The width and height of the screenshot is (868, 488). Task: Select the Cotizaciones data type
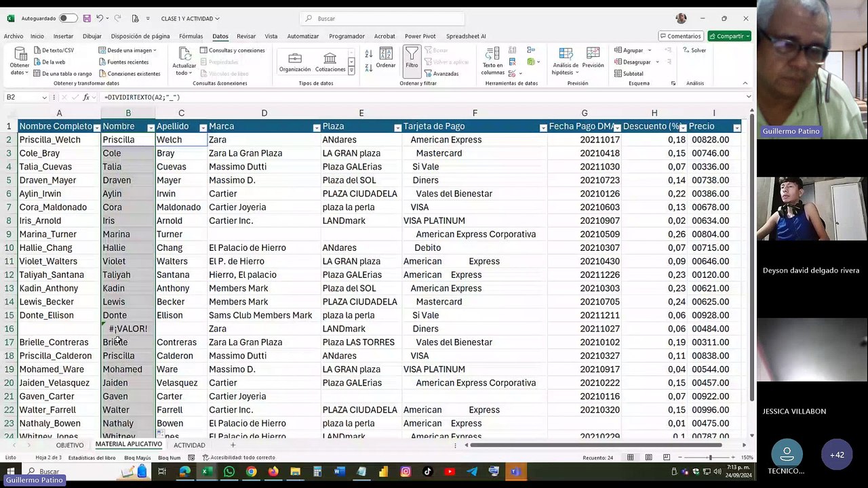tap(330, 62)
